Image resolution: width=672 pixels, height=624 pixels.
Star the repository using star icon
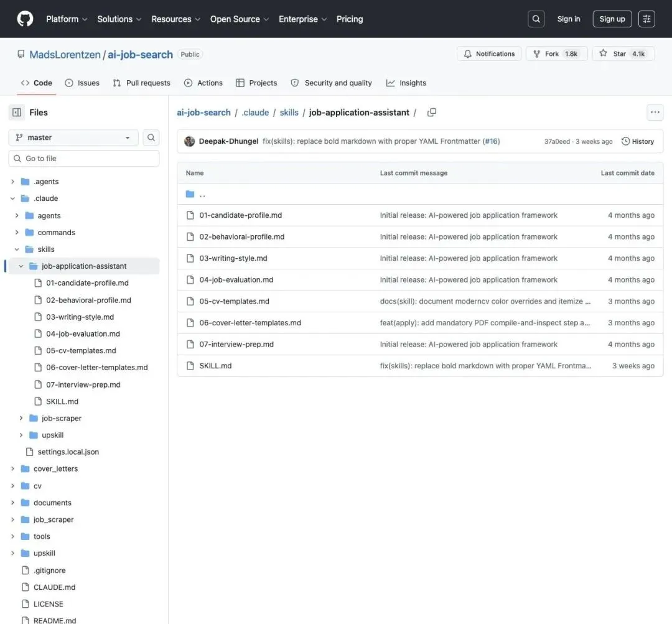[603, 53]
